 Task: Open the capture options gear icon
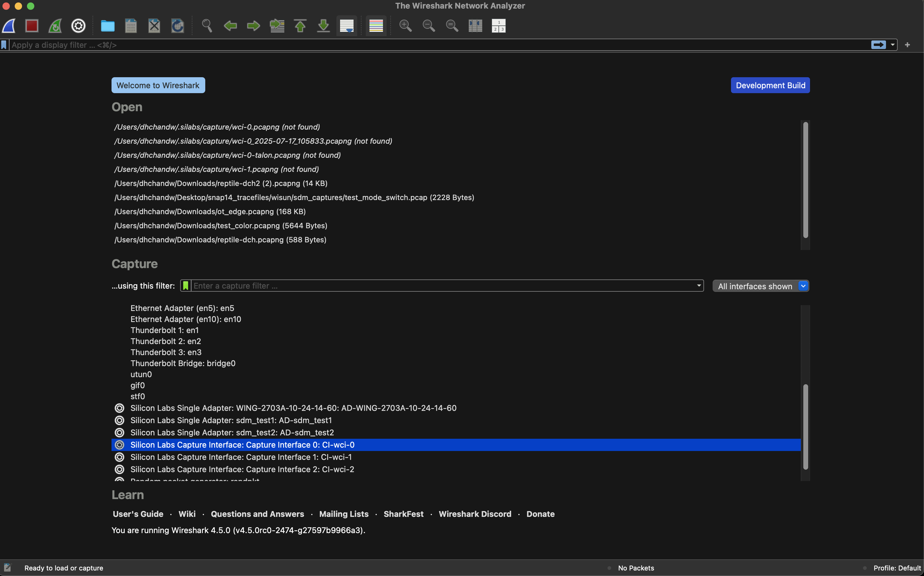click(78, 26)
